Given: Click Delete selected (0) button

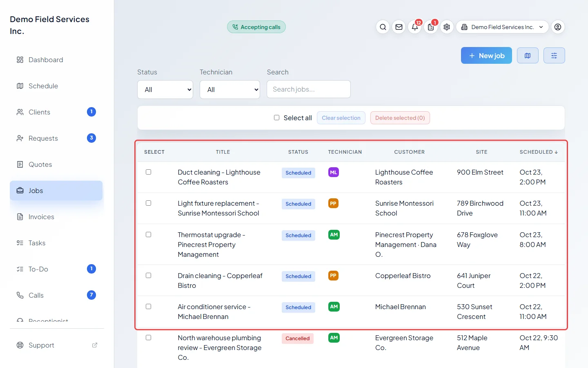Looking at the screenshot, I should pos(400,118).
